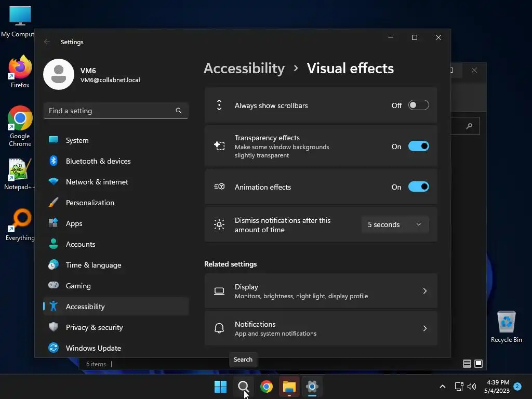Click the Apps grid icon
This screenshot has height=399, width=532.
54,222
